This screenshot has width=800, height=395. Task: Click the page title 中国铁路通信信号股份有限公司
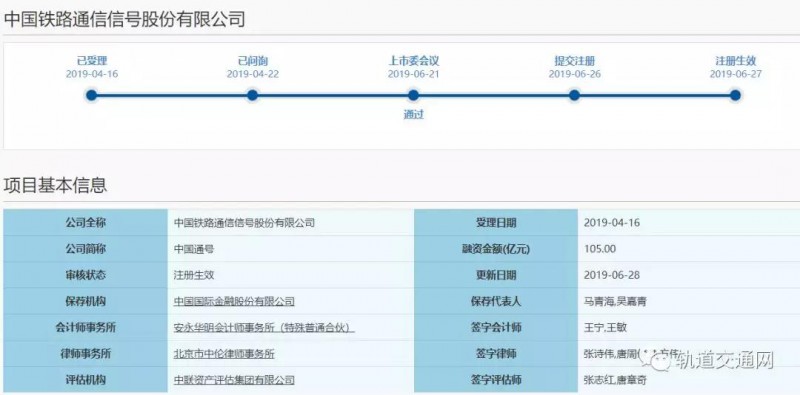pos(124,19)
